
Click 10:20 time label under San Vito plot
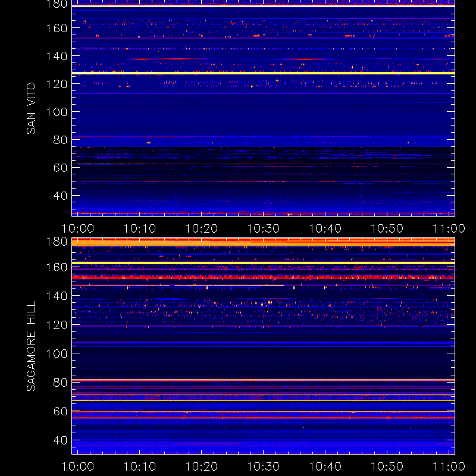(202, 228)
